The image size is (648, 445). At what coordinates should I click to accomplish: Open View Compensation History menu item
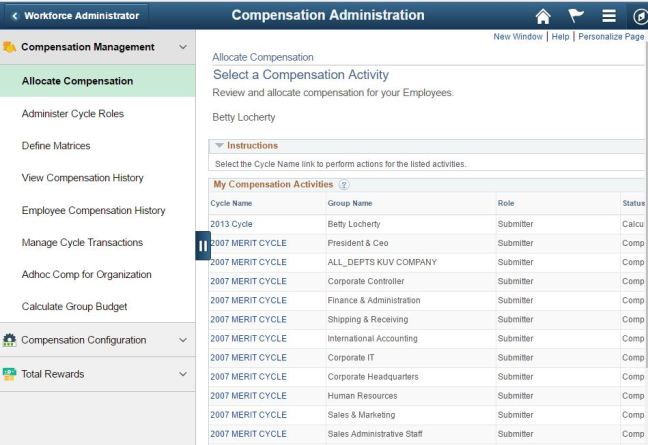82,178
